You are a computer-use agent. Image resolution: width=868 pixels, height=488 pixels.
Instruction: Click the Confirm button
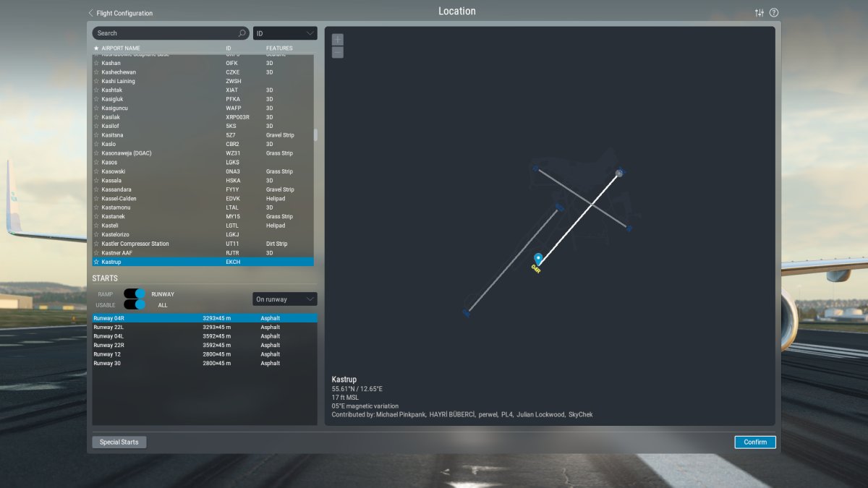click(755, 442)
